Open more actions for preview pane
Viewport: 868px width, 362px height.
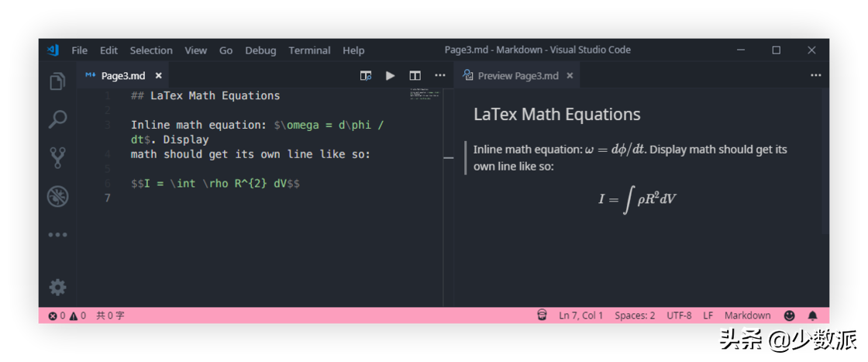click(x=815, y=75)
